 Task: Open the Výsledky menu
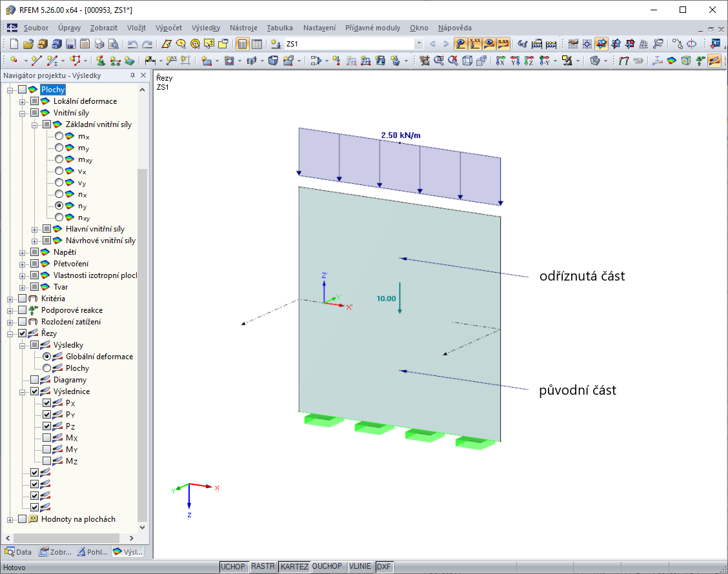click(x=206, y=28)
